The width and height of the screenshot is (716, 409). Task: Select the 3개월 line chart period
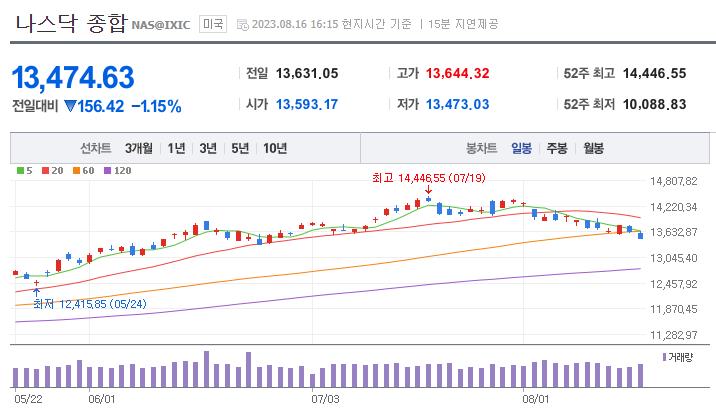pos(139,148)
